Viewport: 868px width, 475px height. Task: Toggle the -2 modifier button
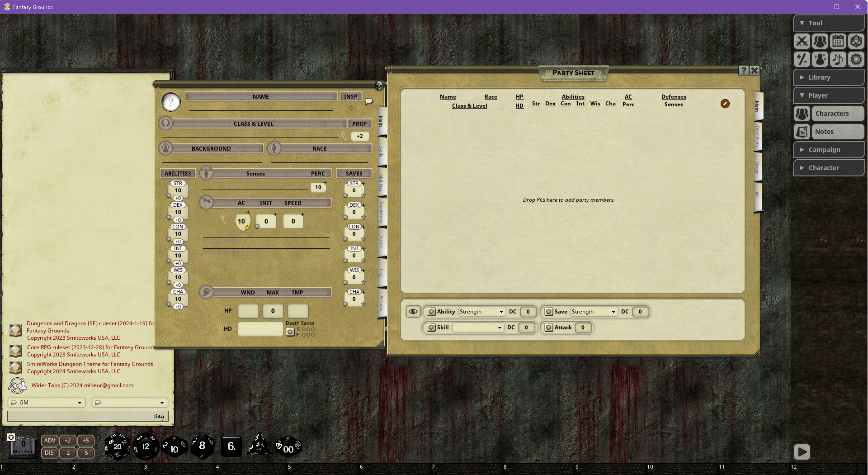click(x=68, y=453)
